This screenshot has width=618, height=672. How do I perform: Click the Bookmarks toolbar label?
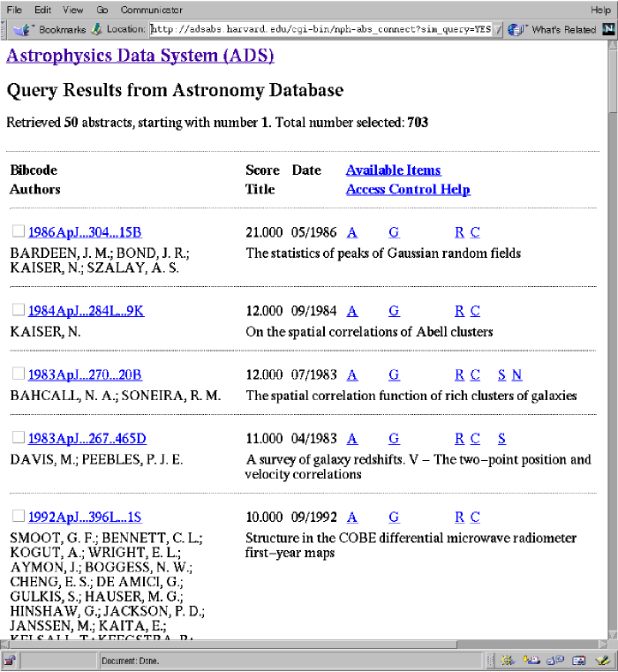(62, 29)
